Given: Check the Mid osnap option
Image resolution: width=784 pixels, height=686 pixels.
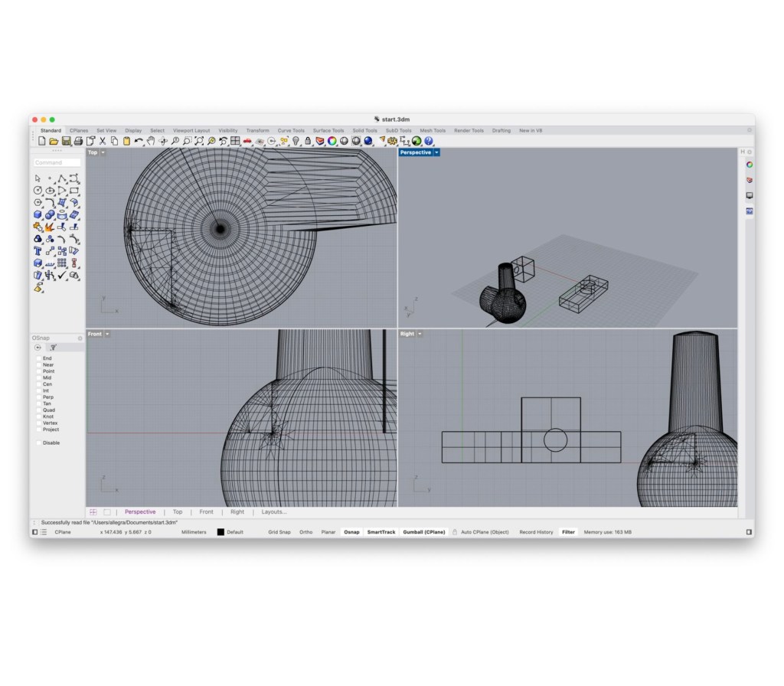Looking at the screenshot, I should [x=39, y=377].
